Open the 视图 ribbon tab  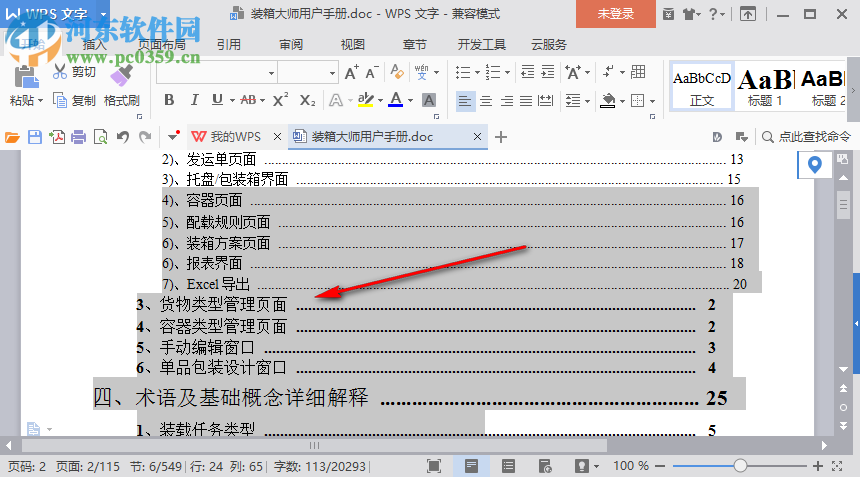(x=353, y=44)
